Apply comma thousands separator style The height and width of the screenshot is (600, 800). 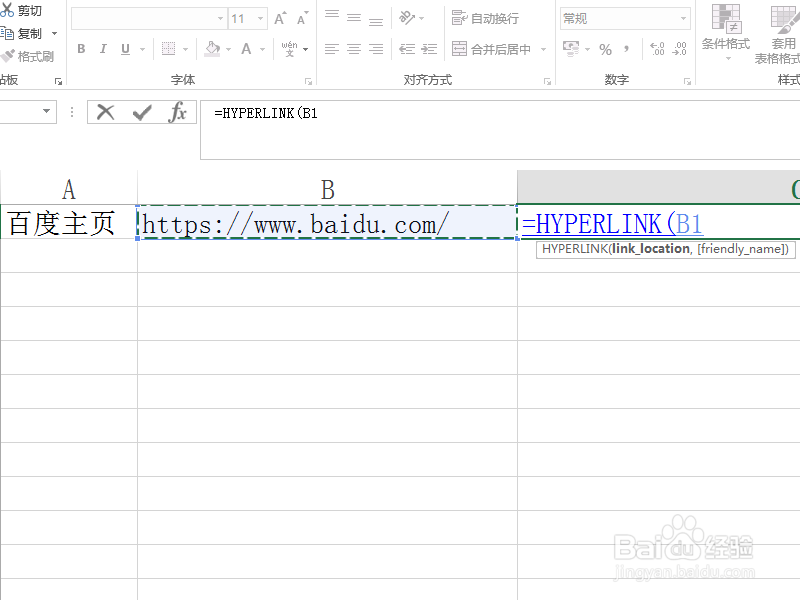point(627,49)
